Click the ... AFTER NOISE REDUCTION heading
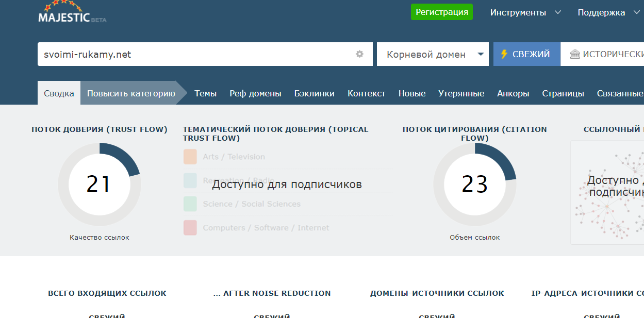This screenshot has width=644, height=318. (x=272, y=293)
